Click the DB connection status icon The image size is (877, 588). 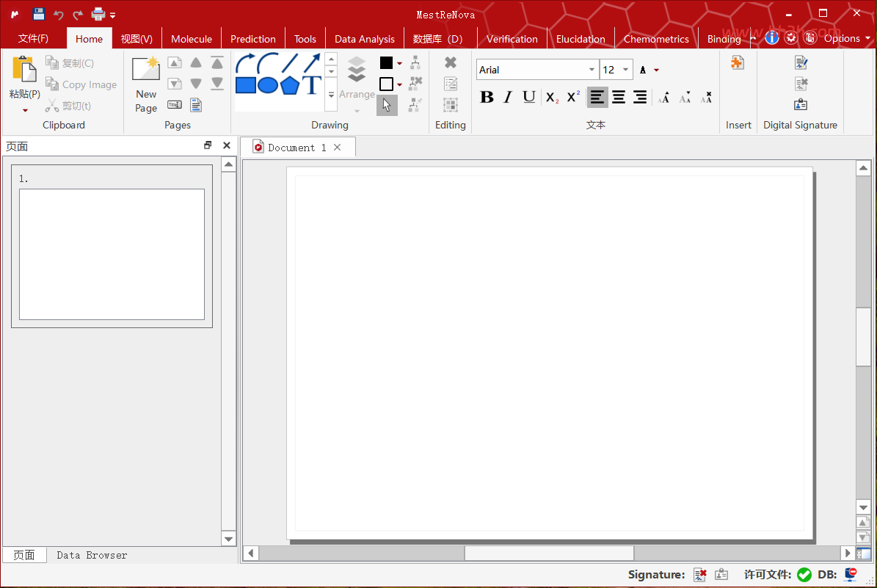pyautogui.click(x=851, y=574)
